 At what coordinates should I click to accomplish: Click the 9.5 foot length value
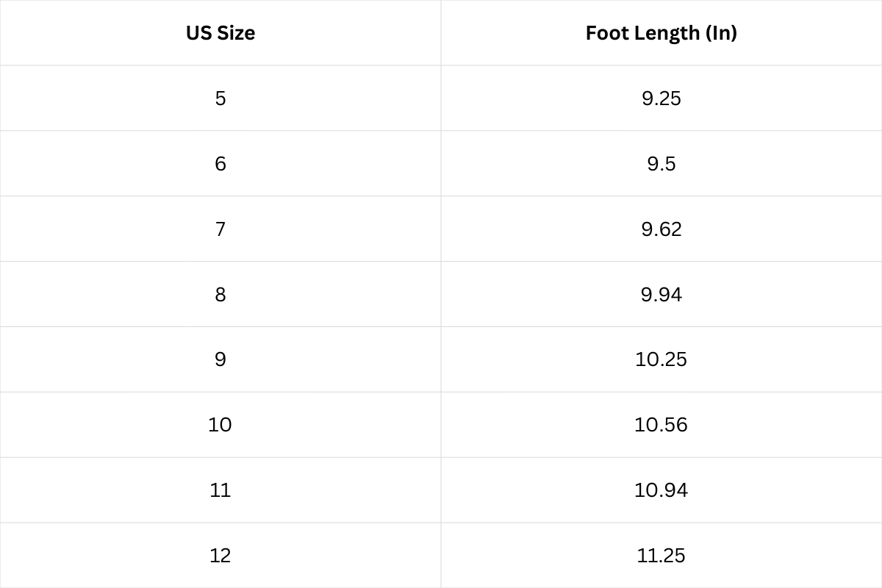661,164
